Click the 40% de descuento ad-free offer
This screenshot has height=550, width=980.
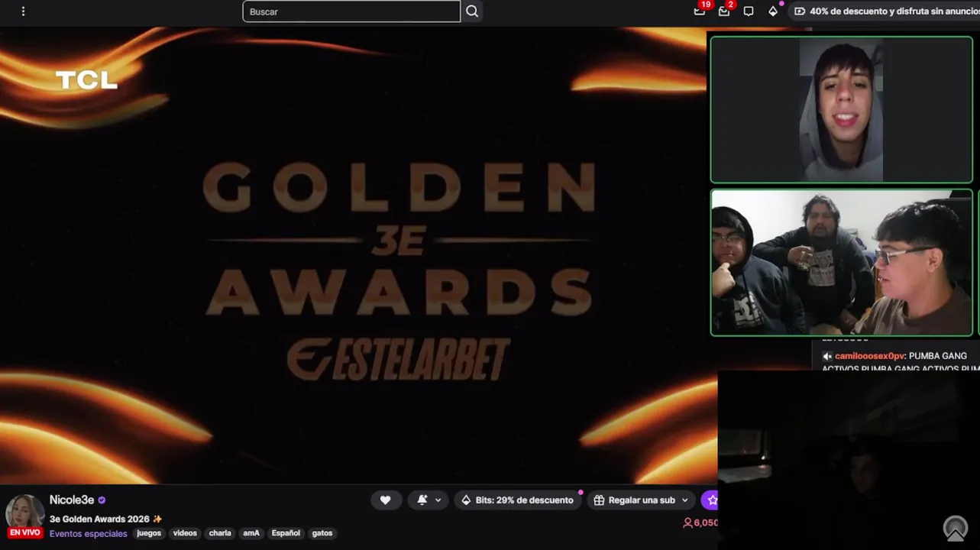(x=885, y=11)
